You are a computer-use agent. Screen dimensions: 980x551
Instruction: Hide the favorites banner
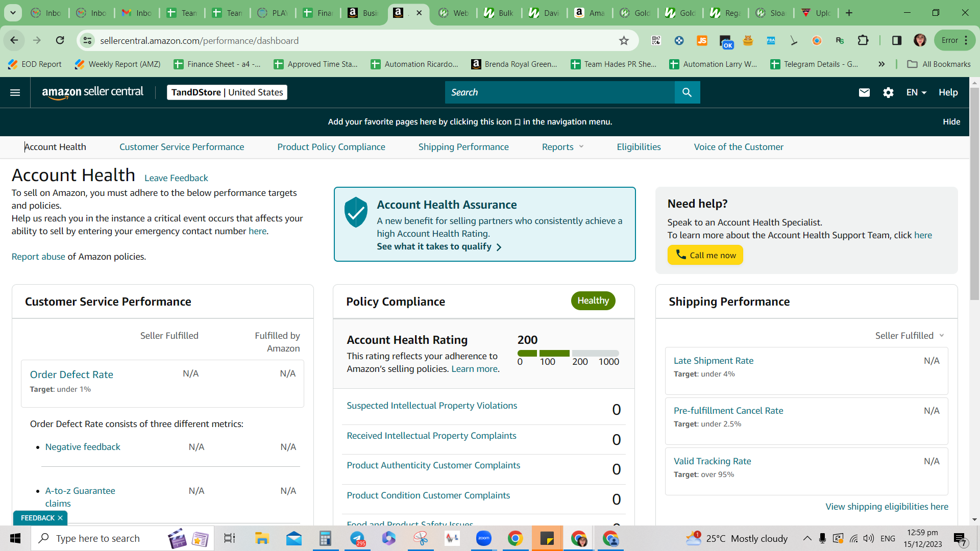[951, 121]
